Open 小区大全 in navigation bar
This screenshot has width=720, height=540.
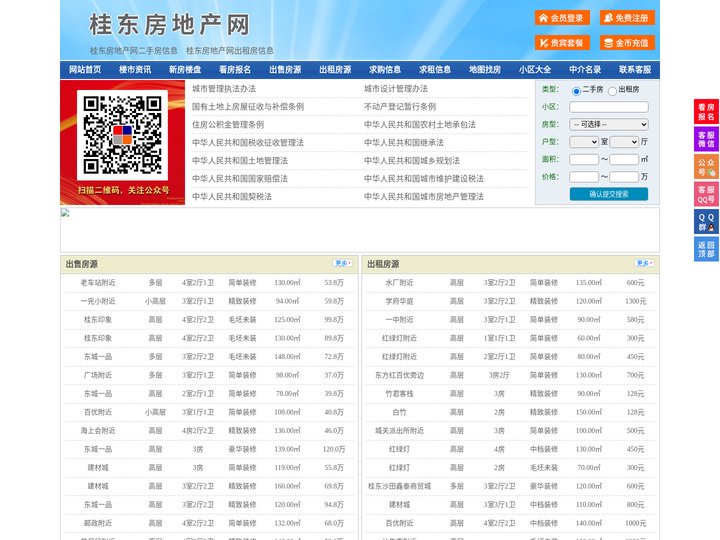[535, 69]
